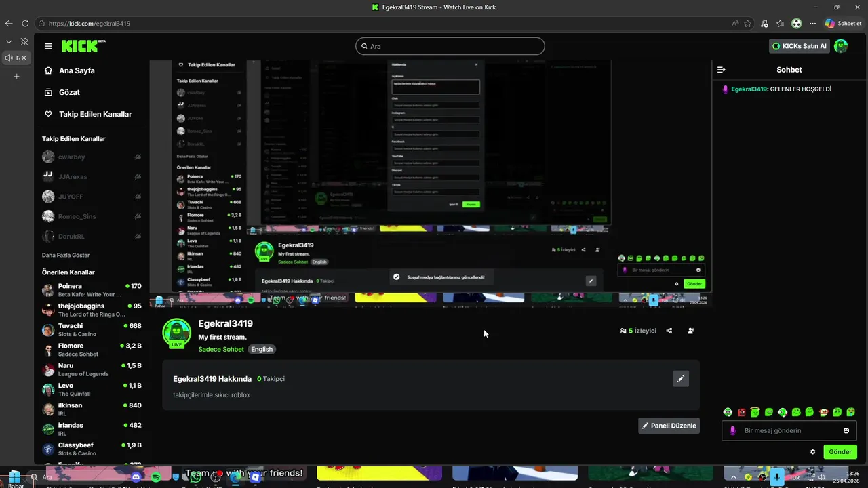Viewport: 868px width, 488px height.
Task: Insert the crying emote at row end
Action: (851, 412)
